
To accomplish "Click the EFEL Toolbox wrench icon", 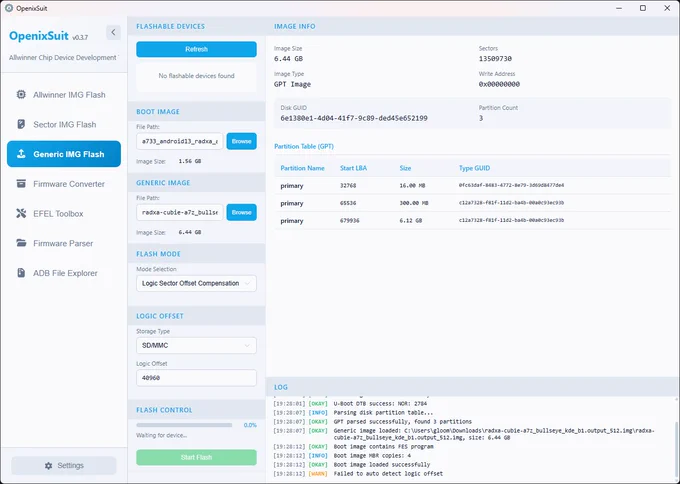I will pos(21,213).
